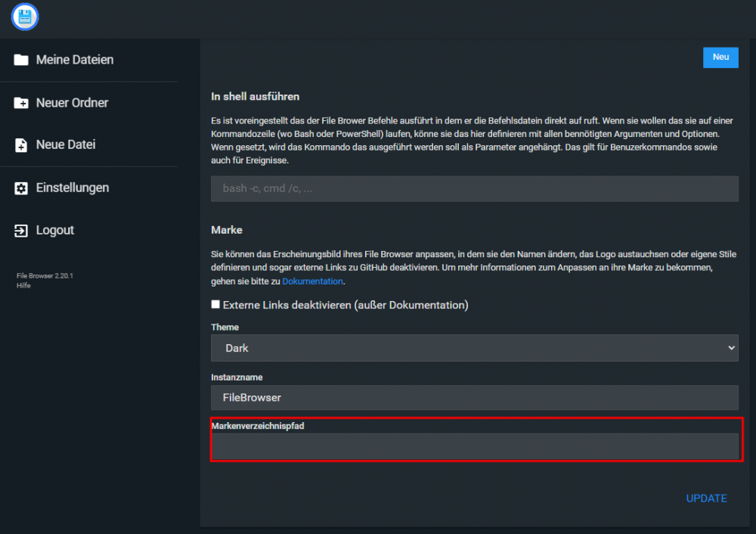Focus the shell command input field
The width and height of the screenshot is (756, 534).
(x=475, y=188)
